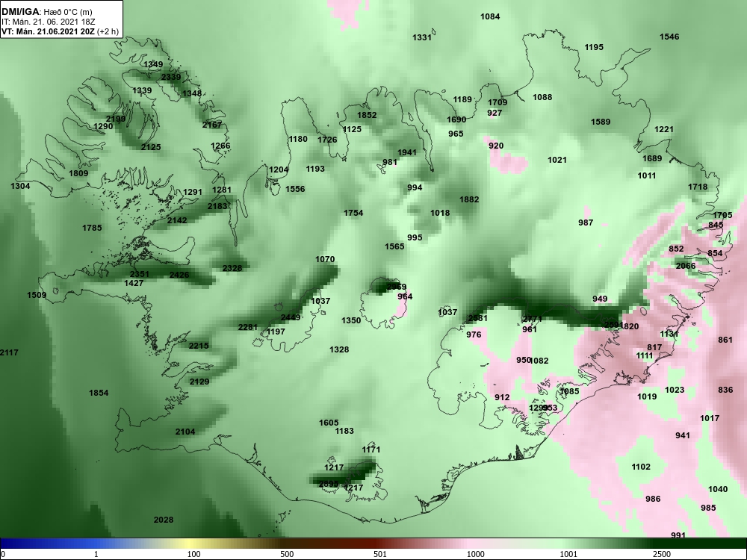Click the map value 2215

click(199, 346)
